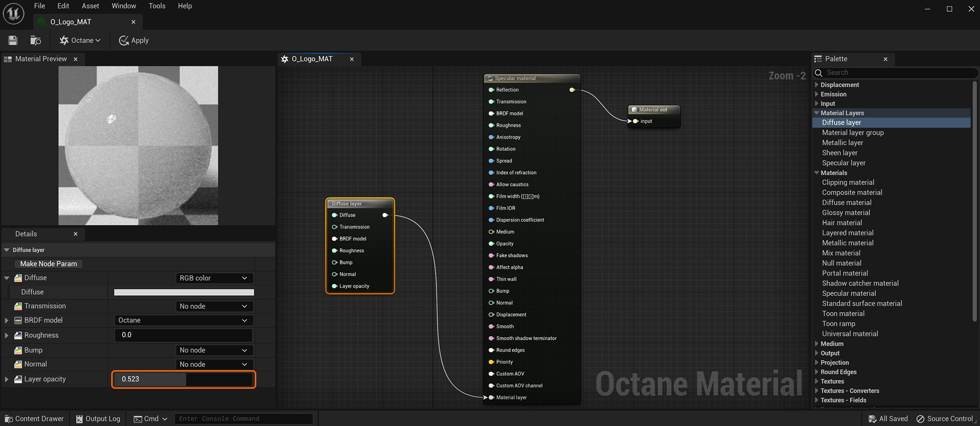Select Universal material in the palette

pos(850,333)
